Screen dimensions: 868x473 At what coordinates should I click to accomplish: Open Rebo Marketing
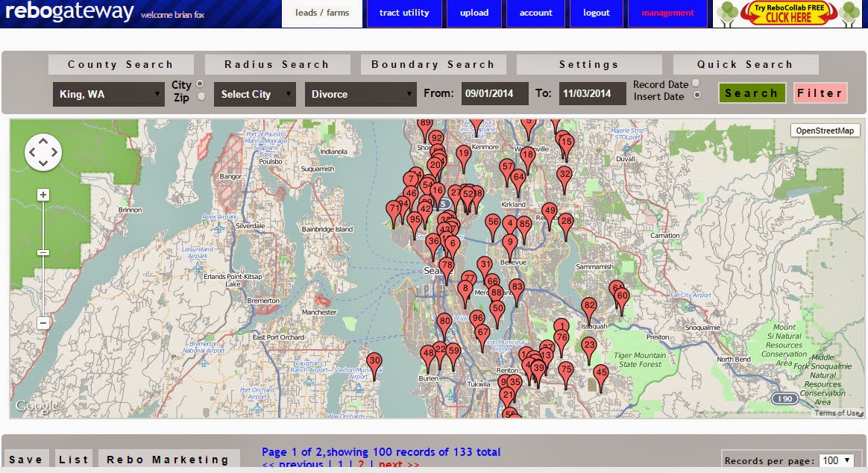tap(168, 459)
